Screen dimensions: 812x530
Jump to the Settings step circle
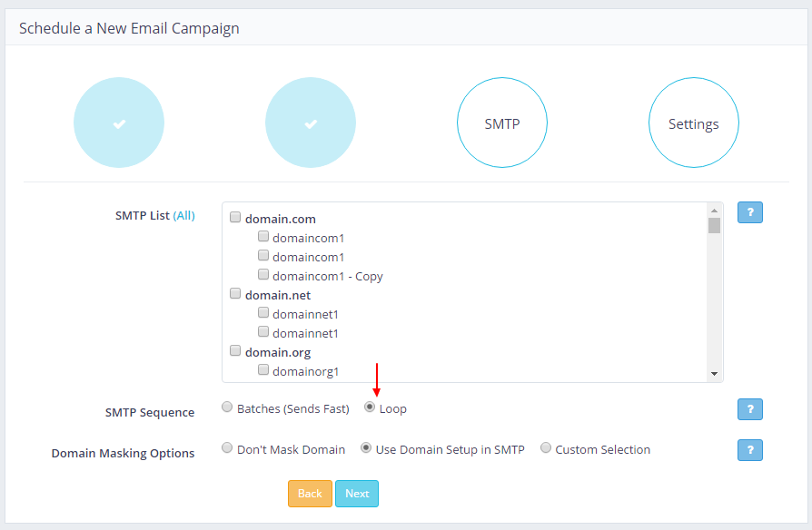click(x=693, y=123)
